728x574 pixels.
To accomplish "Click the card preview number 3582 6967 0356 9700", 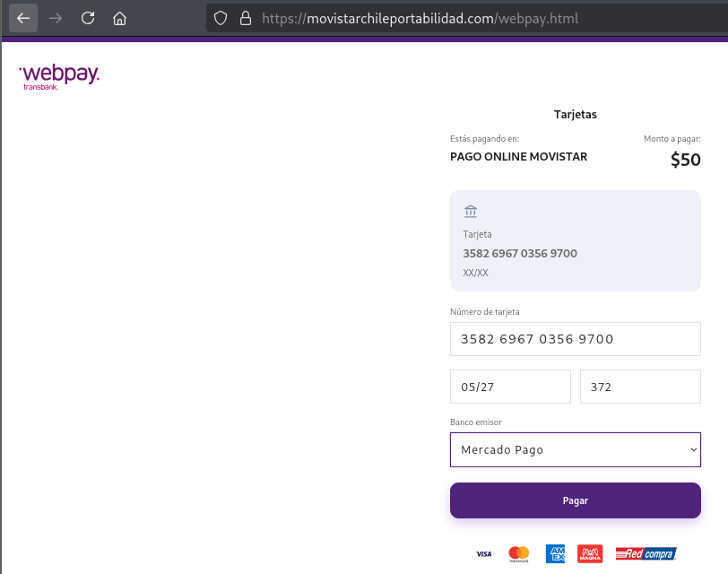I will point(520,254).
